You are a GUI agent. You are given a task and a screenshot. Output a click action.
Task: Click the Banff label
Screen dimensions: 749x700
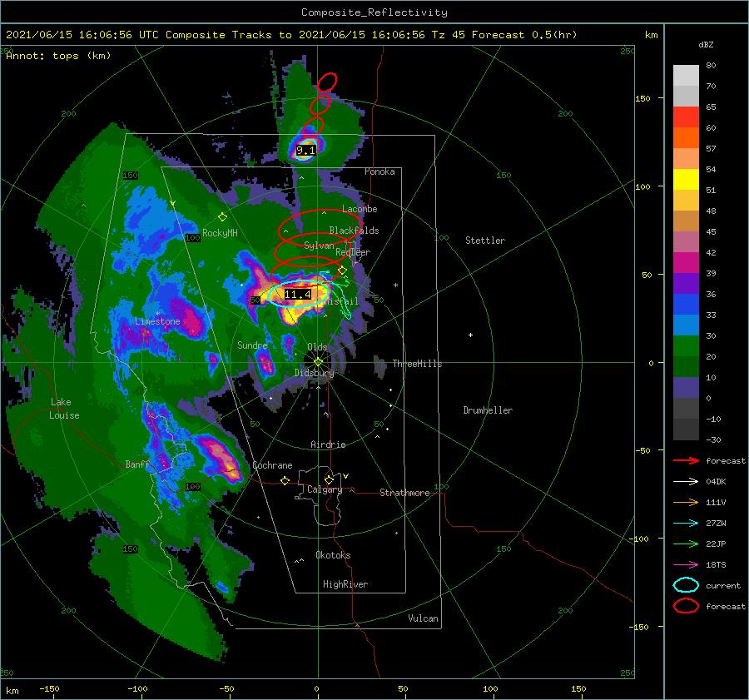[137, 464]
